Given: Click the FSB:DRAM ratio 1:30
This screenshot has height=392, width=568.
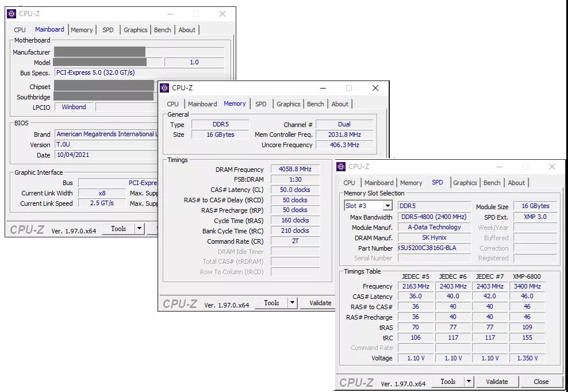Looking at the screenshot, I should (x=295, y=179).
